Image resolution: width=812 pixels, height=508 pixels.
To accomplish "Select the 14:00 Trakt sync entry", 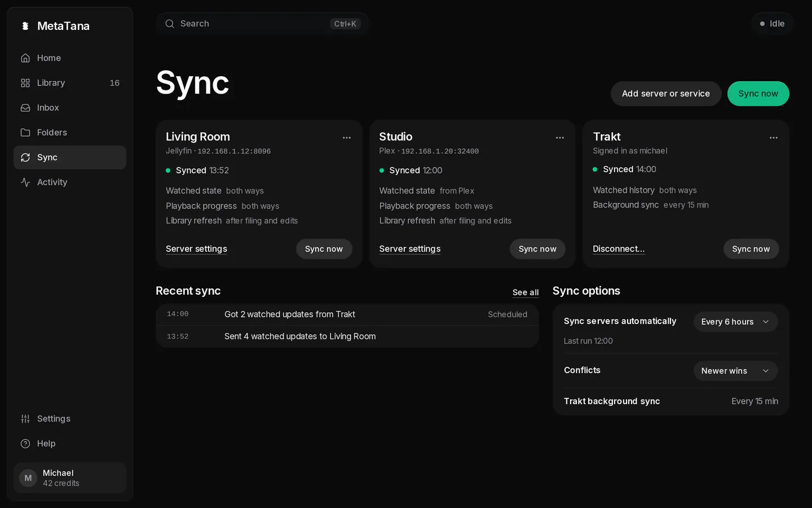I will 347,314.
